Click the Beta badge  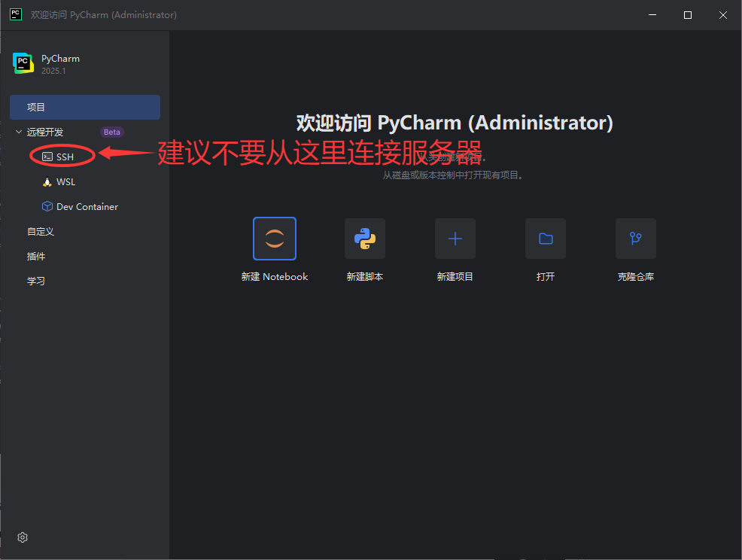[111, 132]
